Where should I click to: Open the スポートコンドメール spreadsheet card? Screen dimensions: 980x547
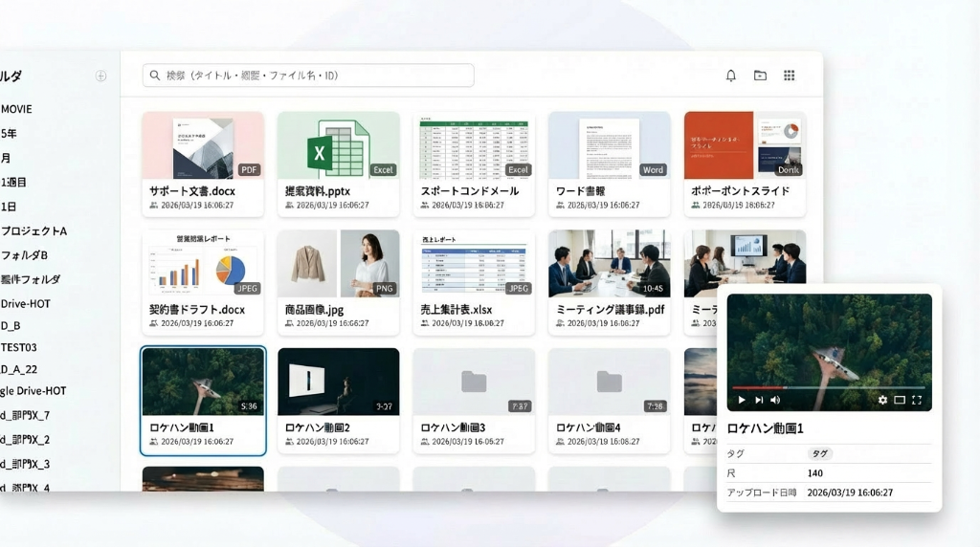pos(474,164)
